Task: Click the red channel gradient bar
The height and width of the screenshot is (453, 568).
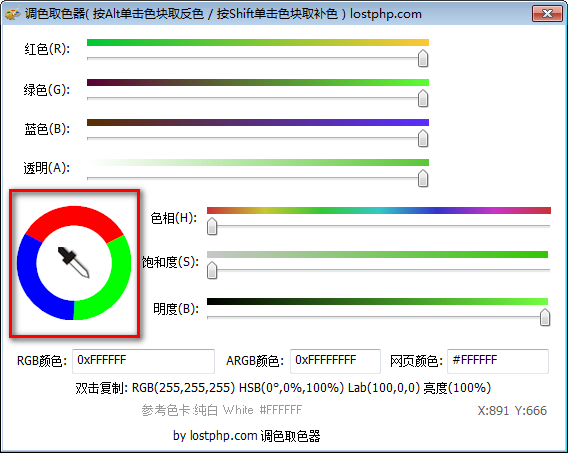Action: click(258, 43)
